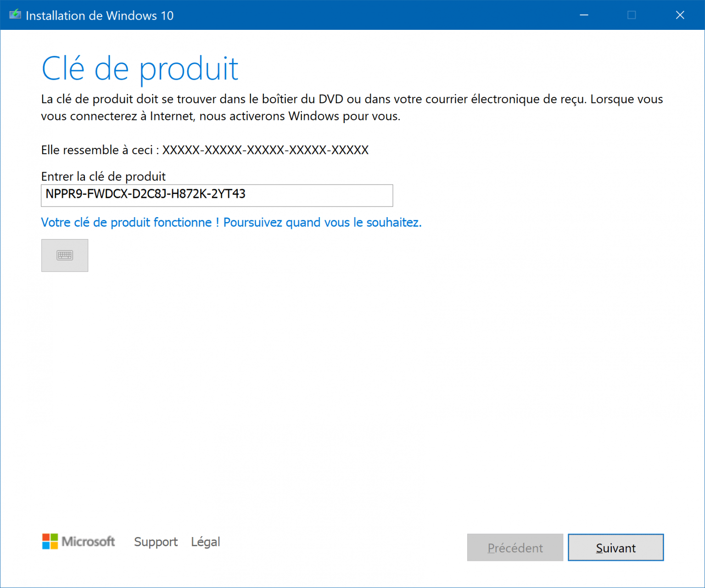Click the 'Entrer la clé de produit' label
The width and height of the screenshot is (705, 588).
click(103, 176)
